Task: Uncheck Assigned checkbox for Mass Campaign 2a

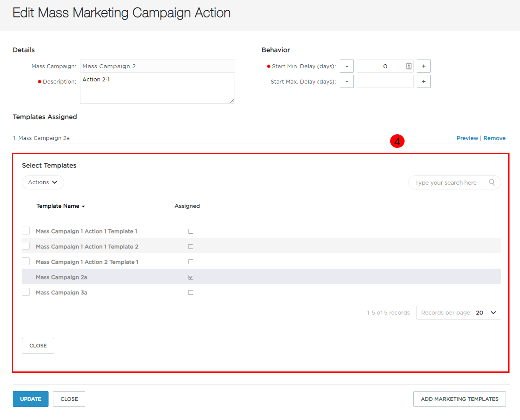Action: [191, 277]
